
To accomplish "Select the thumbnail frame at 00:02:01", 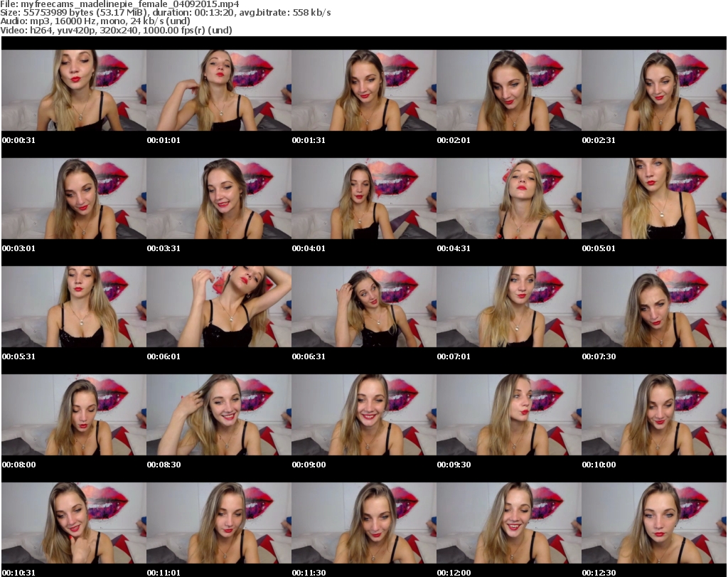I will (509, 90).
